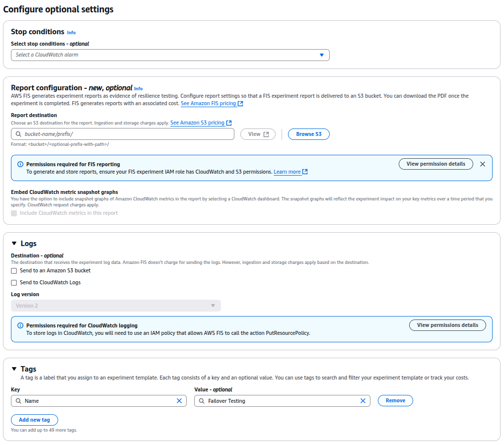
Task: Clear the tag Key field
Action: point(179,401)
